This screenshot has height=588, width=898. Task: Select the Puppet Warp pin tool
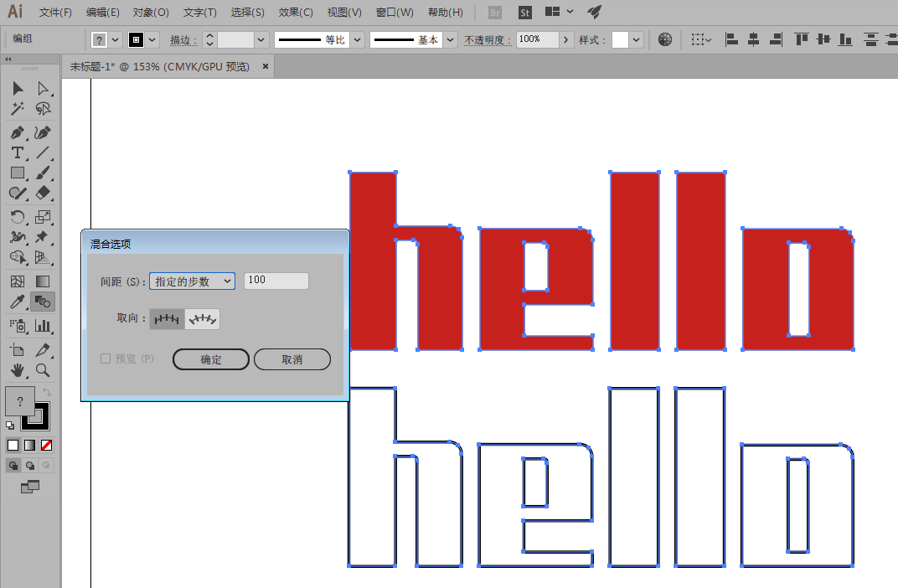(43, 237)
